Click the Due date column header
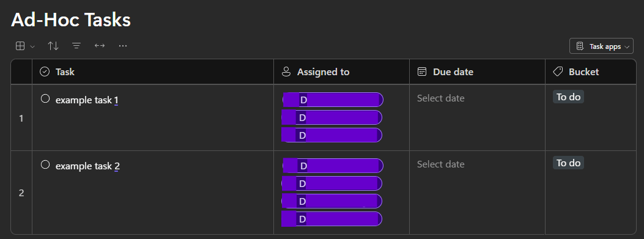This screenshot has height=239, width=644. coord(477,72)
